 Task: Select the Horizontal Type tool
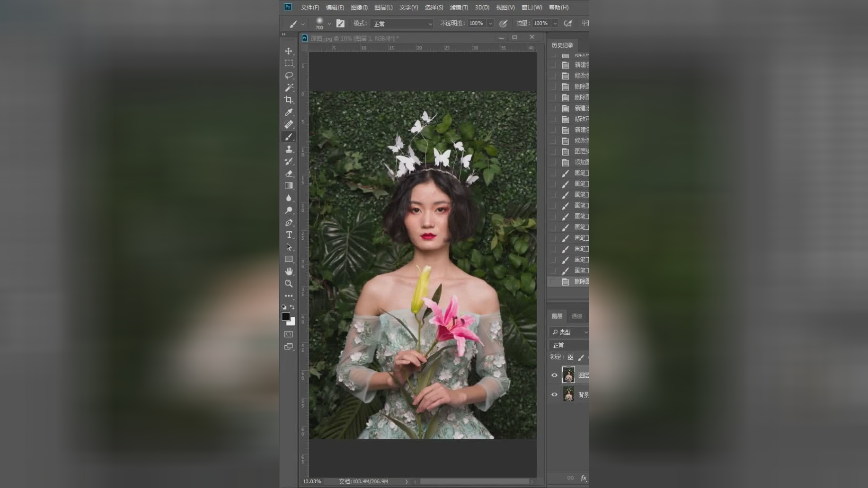(x=289, y=235)
